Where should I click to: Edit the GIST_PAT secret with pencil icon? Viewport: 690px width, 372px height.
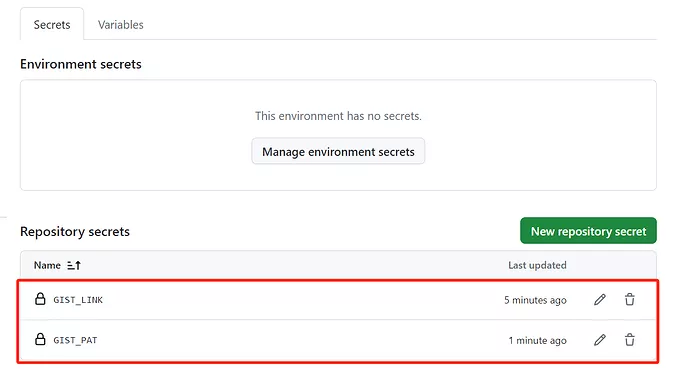599,340
